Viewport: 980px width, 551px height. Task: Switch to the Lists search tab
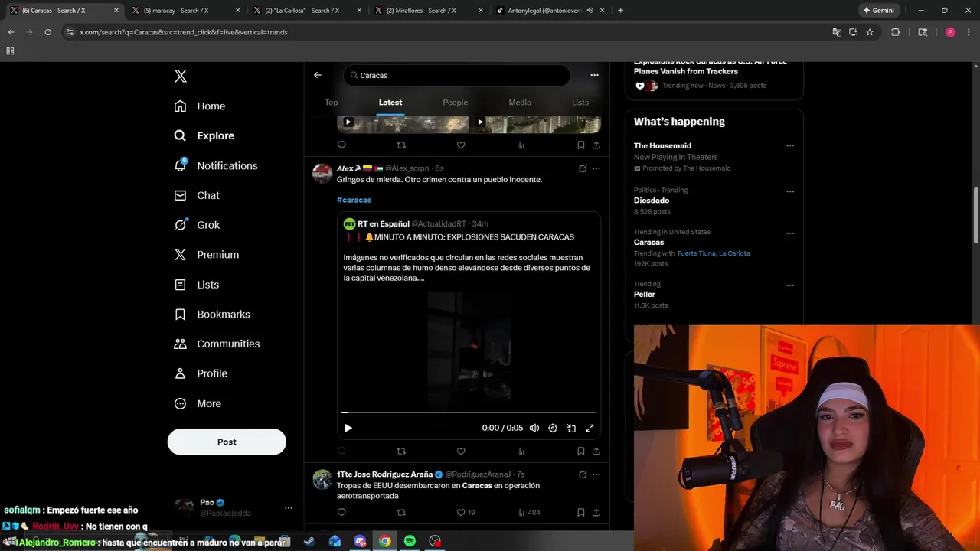click(580, 103)
